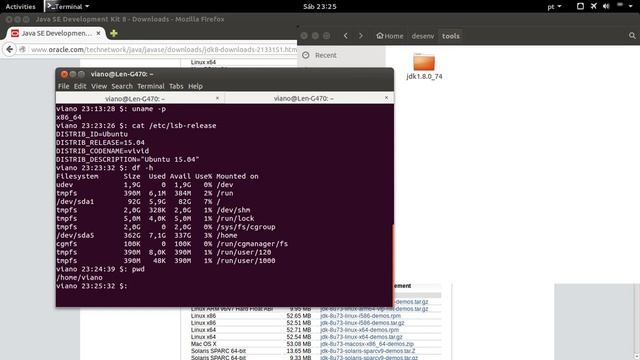Select the jdk1.8.0_74 folder icon

coord(424,62)
